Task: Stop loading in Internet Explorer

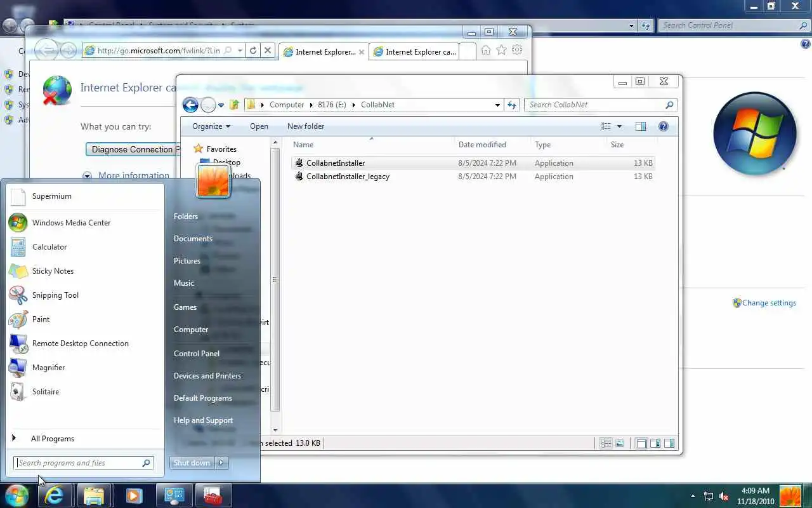Action: click(x=268, y=51)
